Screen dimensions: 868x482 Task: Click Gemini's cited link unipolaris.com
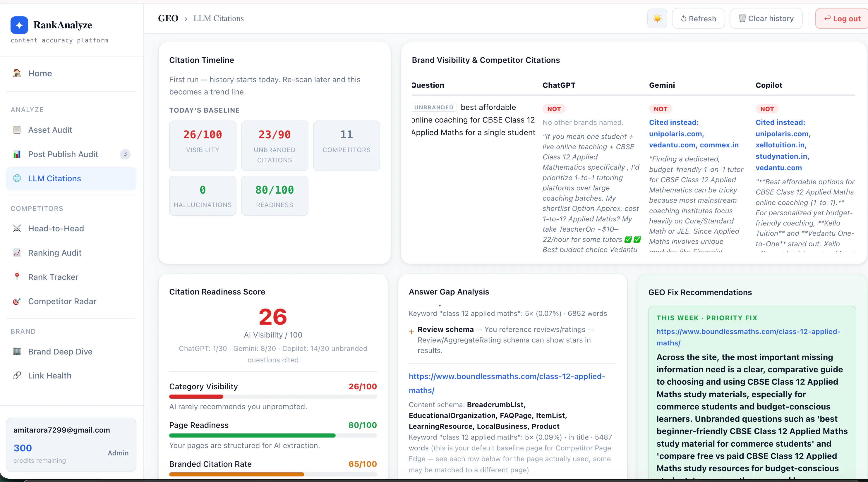676,134
